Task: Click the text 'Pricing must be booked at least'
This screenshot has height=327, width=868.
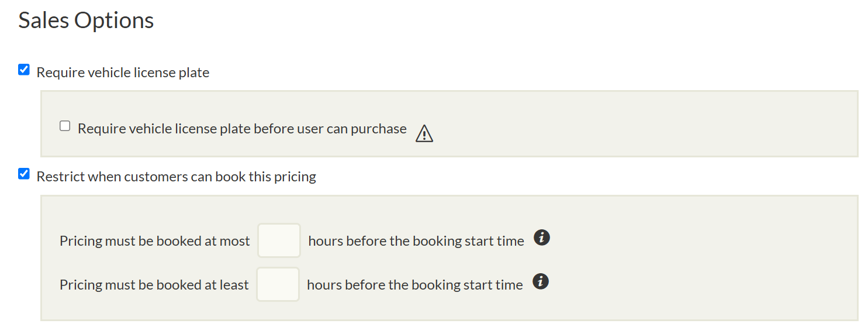Action: [154, 285]
